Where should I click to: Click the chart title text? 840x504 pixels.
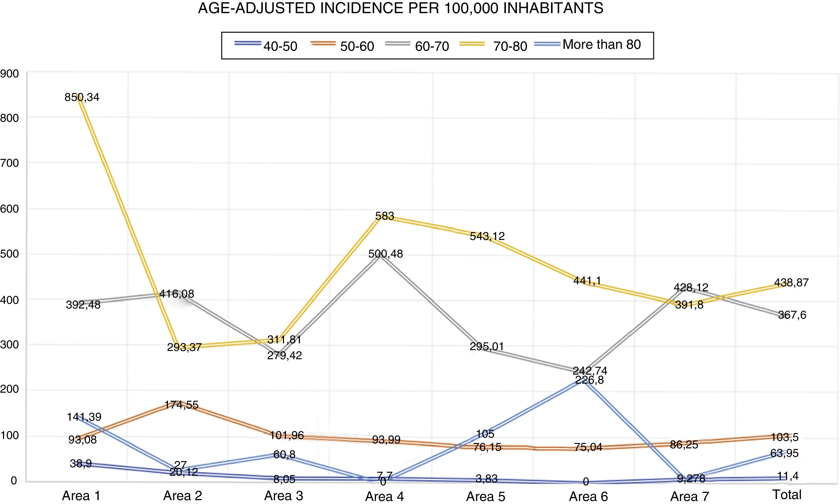(x=401, y=8)
